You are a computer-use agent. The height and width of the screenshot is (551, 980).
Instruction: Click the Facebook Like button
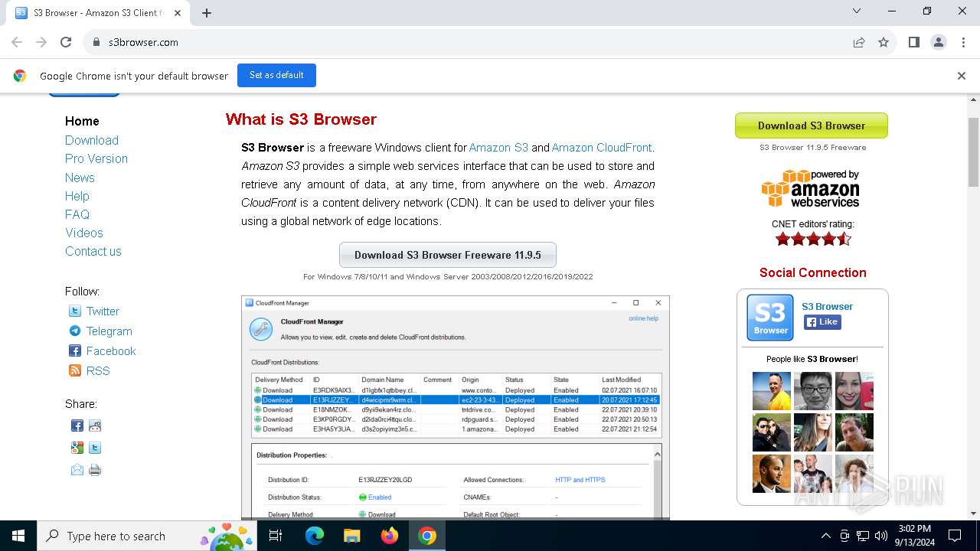tap(822, 322)
